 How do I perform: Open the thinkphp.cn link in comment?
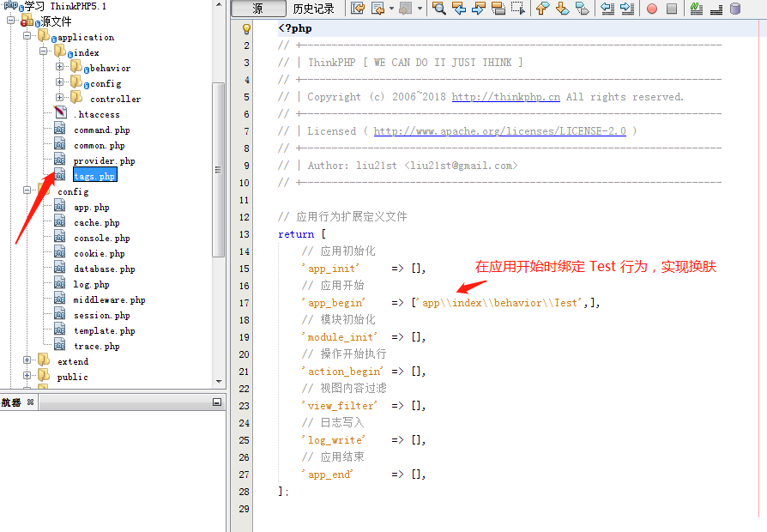pos(506,97)
